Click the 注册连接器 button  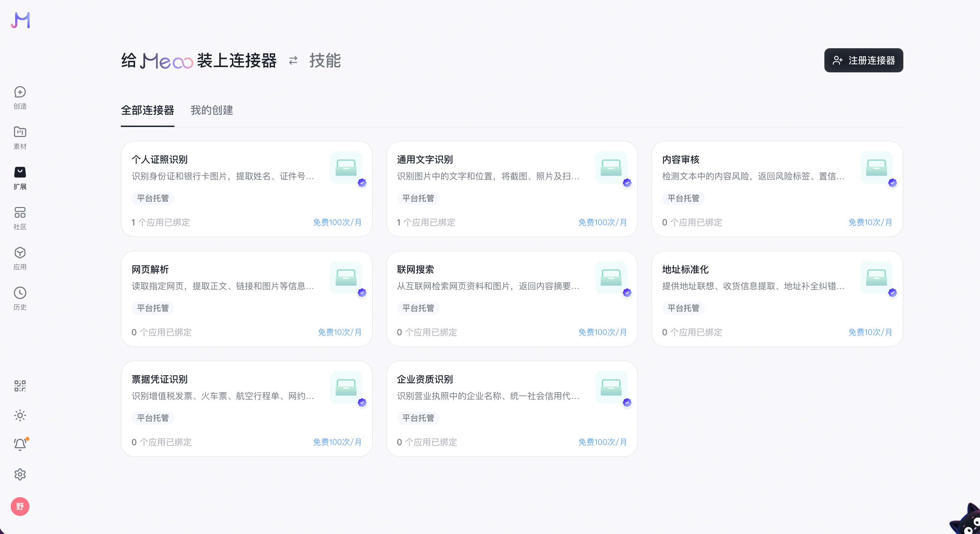[864, 60]
